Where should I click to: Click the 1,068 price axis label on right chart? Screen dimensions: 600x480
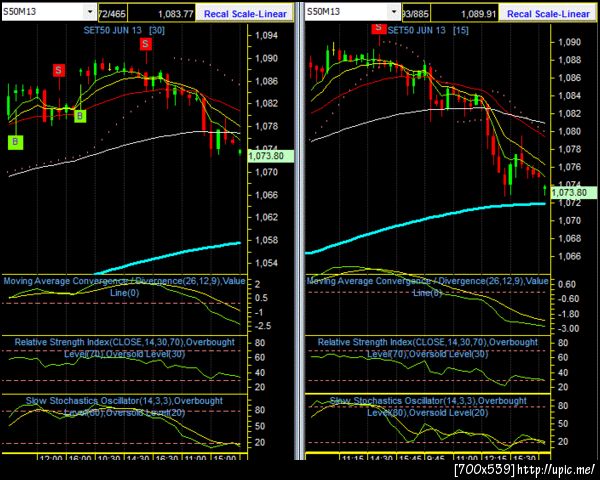coord(569,238)
